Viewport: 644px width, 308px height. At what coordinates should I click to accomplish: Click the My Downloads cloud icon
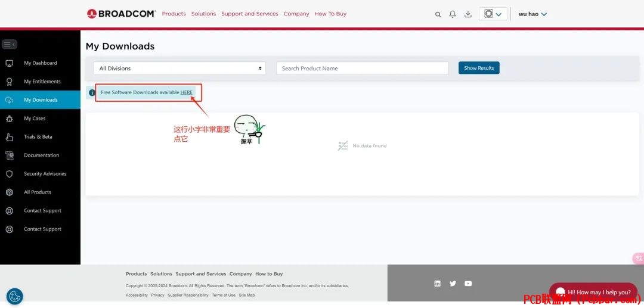(x=10, y=100)
